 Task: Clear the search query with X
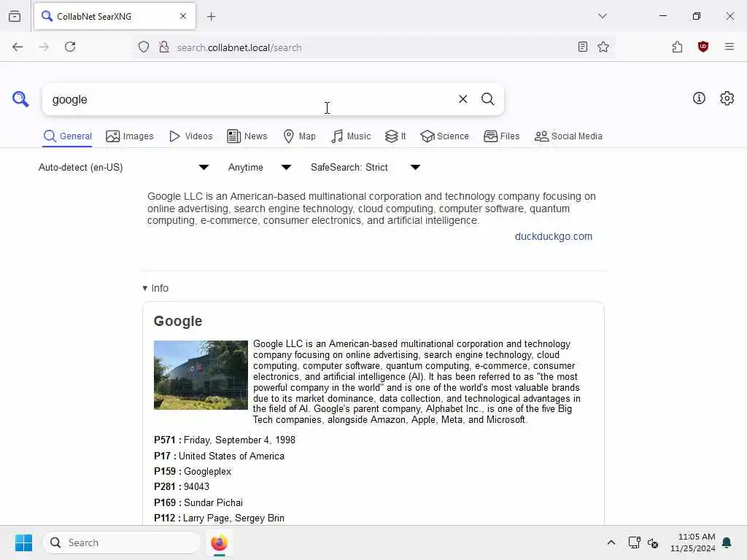coord(462,99)
